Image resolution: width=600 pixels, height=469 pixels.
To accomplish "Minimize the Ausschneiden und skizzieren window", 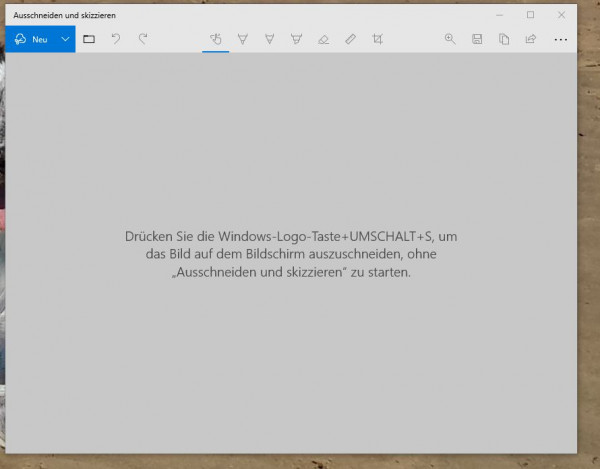I will click(499, 15).
